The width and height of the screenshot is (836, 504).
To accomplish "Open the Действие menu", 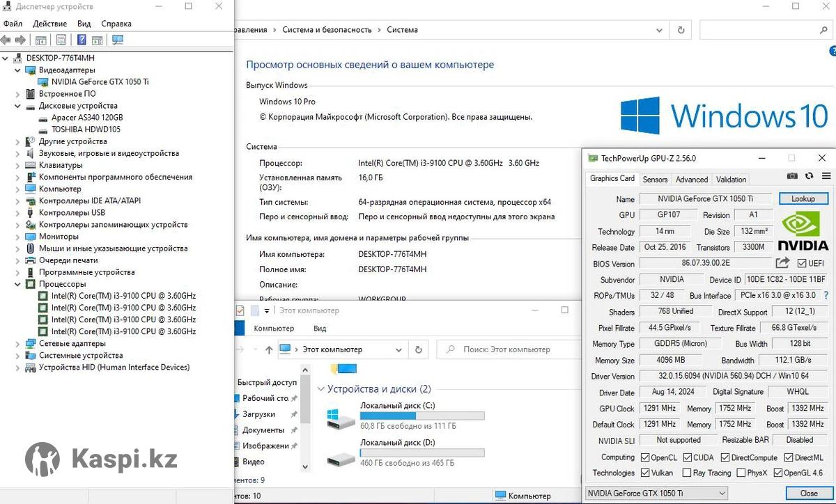I will 49,24.
